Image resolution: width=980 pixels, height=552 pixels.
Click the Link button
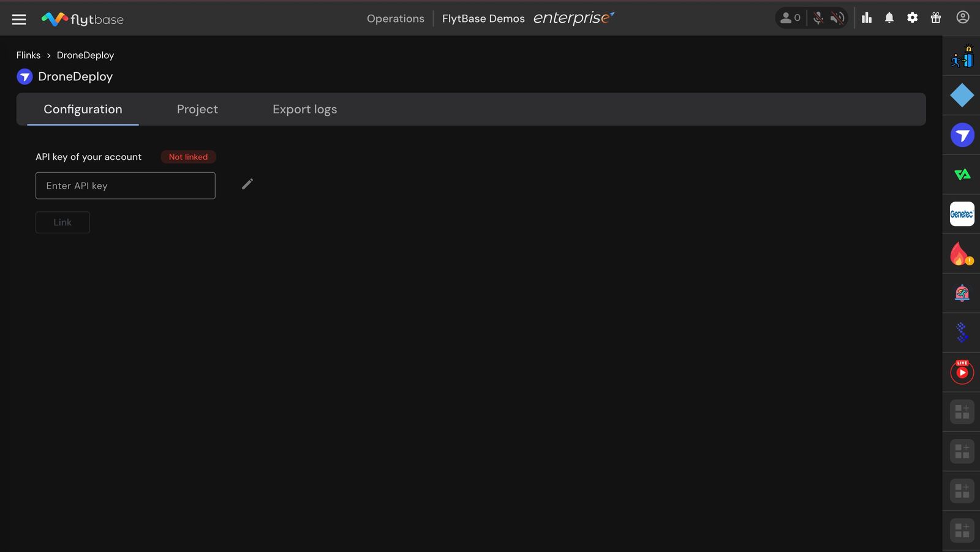point(62,222)
